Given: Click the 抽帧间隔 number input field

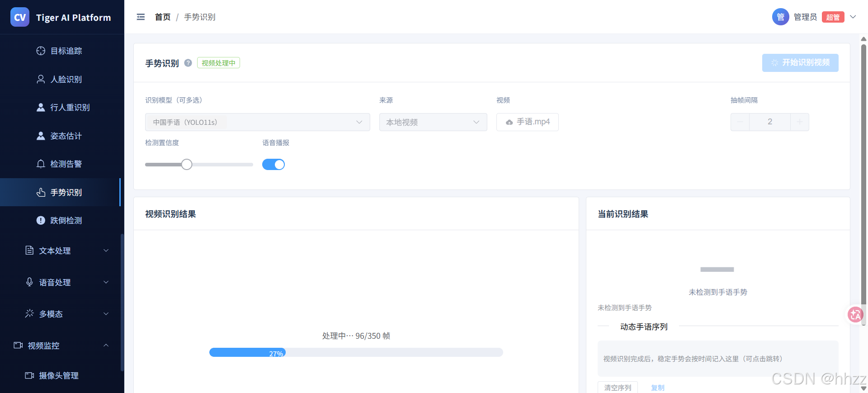Looking at the screenshot, I should [x=770, y=122].
